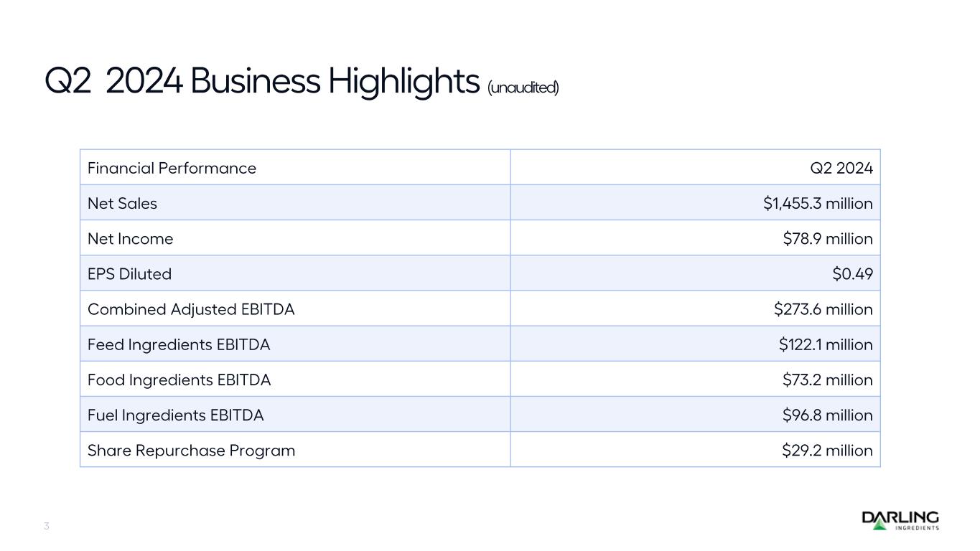980x551 pixels.
Task: Click the $78.9 million value
Action: point(827,239)
